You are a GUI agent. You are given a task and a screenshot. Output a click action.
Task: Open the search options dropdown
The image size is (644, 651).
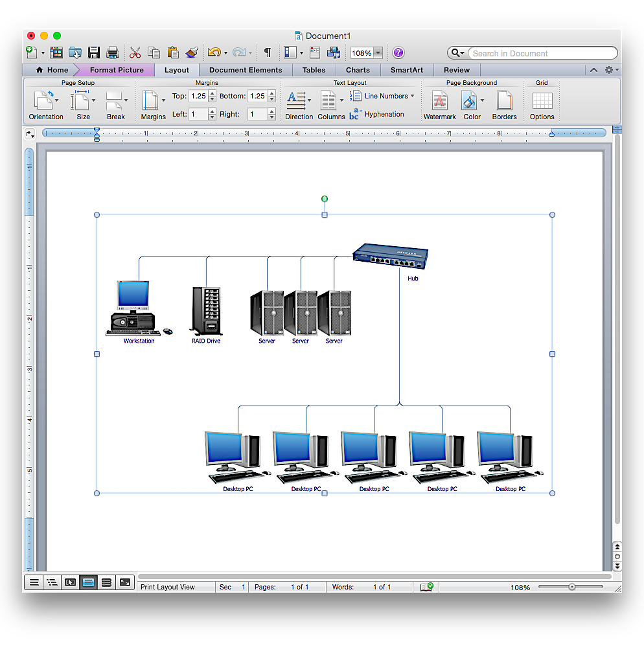pyautogui.click(x=458, y=52)
